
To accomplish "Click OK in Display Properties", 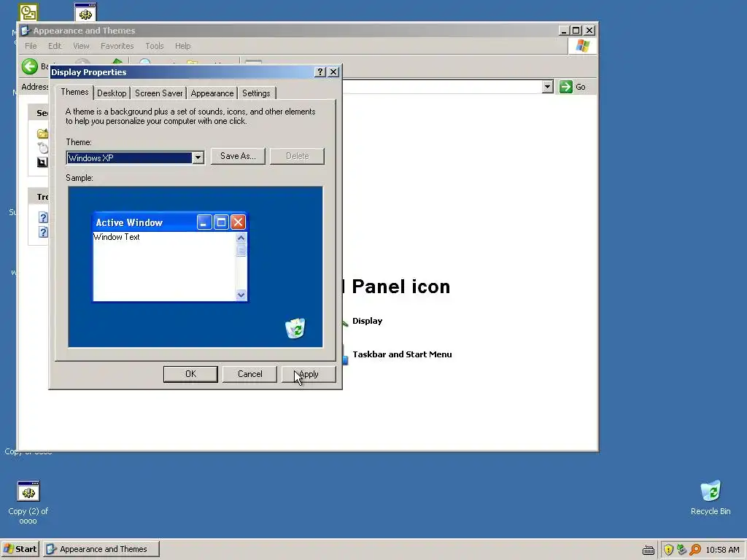I will (x=190, y=374).
